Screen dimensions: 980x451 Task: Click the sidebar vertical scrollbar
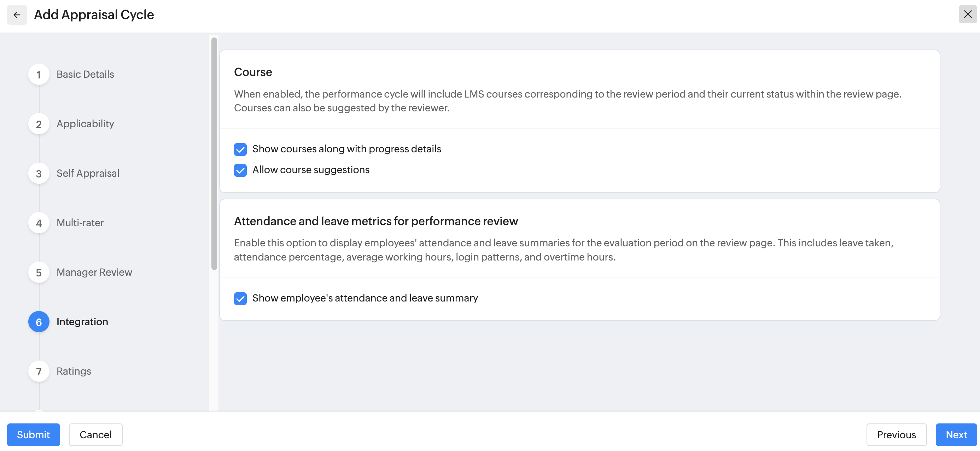pos(214,154)
